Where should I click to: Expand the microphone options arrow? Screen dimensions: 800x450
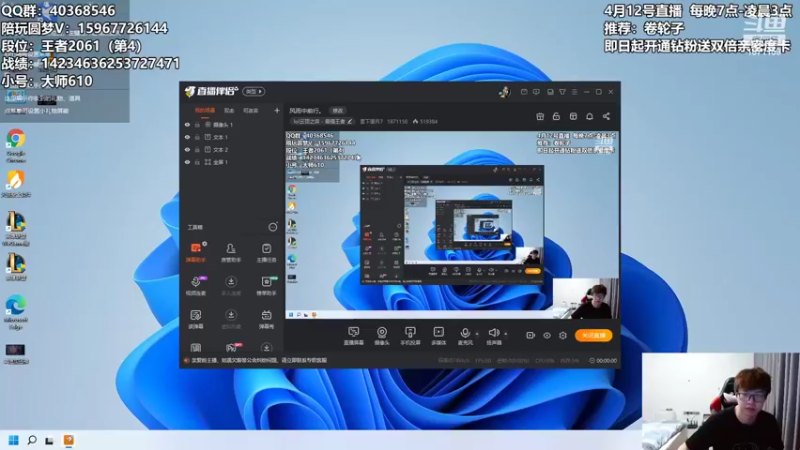(x=477, y=334)
